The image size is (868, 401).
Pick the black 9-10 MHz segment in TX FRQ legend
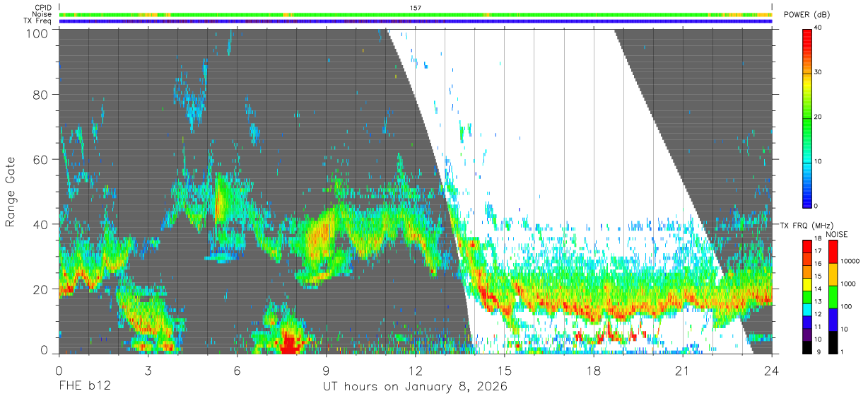pyautogui.click(x=807, y=347)
